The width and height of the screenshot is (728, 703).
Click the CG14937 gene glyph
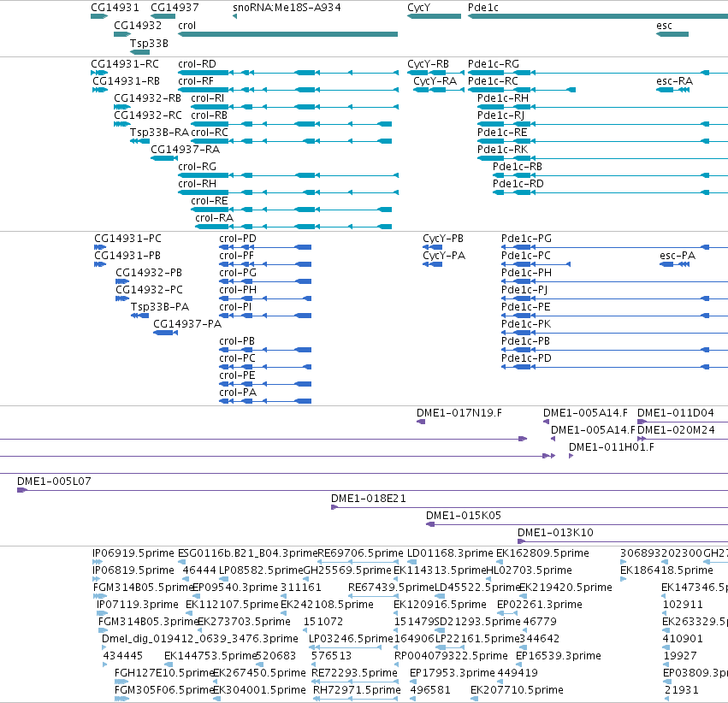163,16
